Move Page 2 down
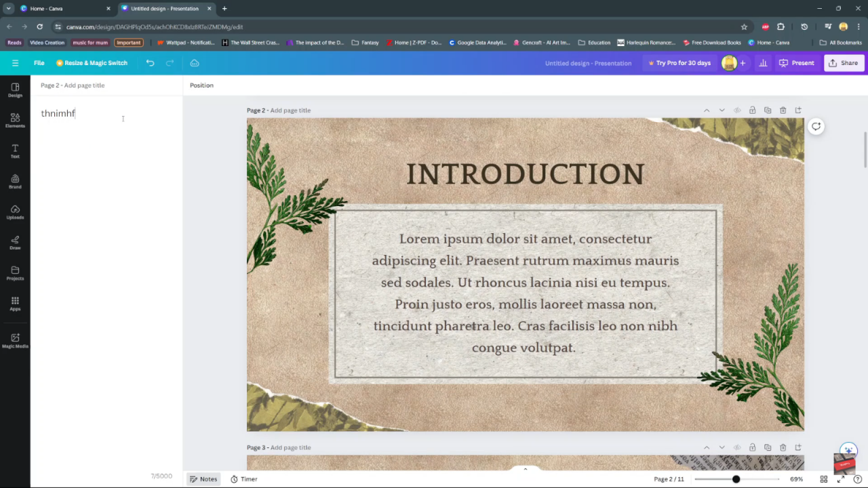The image size is (868, 488). click(722, 110)
